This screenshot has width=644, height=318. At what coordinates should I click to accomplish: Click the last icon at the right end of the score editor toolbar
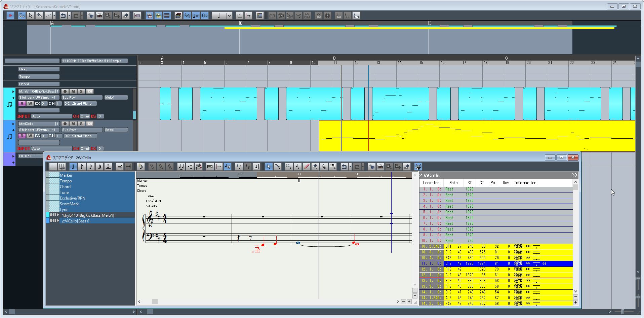click(418, 167)
